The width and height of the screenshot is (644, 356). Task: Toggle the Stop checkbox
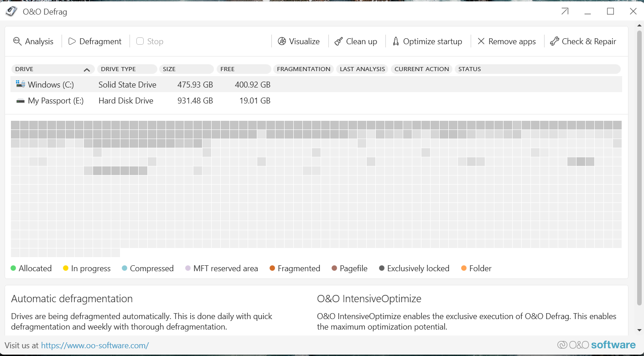coord(140,41)
